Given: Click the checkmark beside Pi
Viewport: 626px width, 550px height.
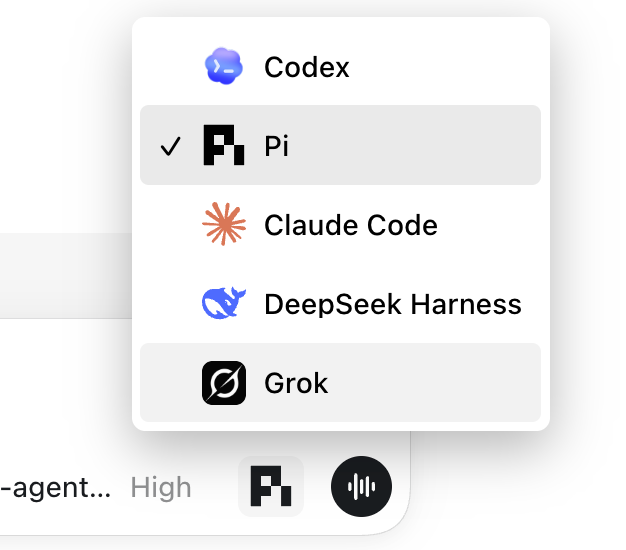Looking at the screenshot, I should 170,146.
